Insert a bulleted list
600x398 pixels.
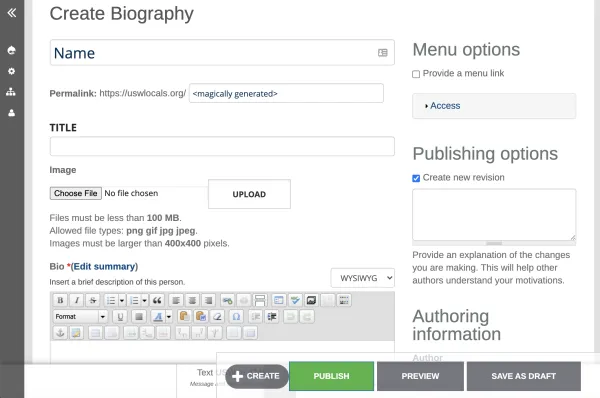pyautogui.click(x=111, y=300)
